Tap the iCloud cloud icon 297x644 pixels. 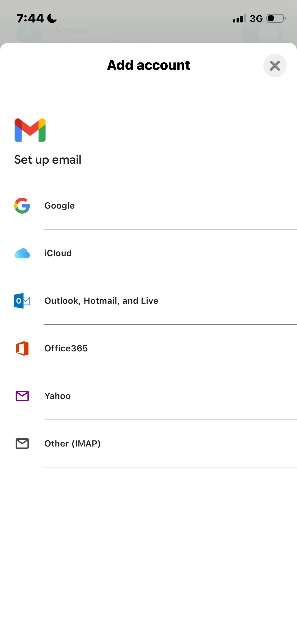(22, 253)
